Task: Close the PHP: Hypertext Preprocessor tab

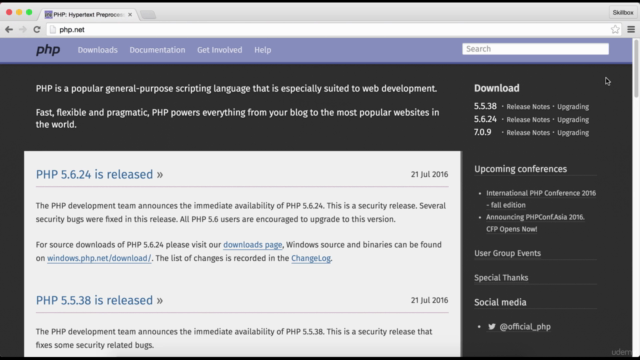Action: click(x=130, y=14)
